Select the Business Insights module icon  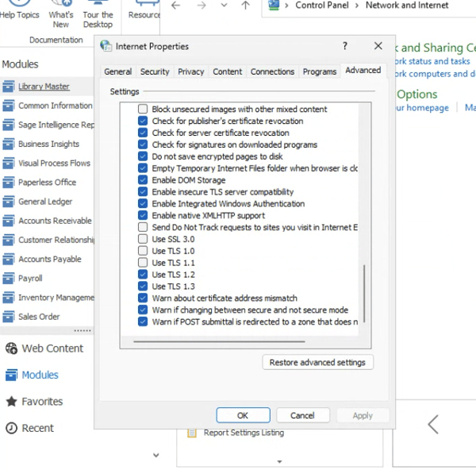pos(9,144)
